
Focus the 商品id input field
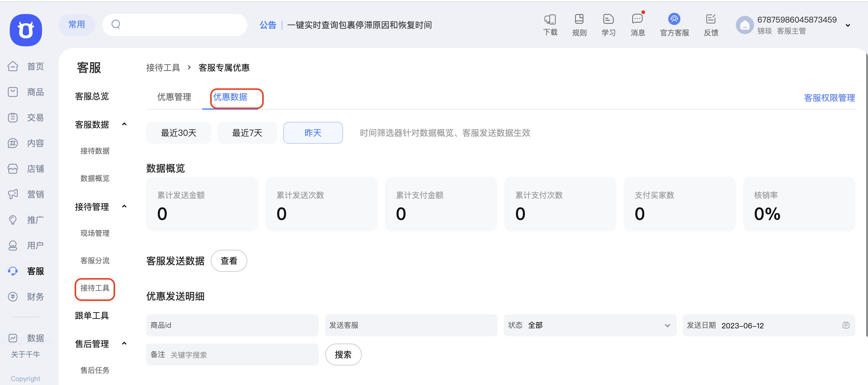click(232, 325)
